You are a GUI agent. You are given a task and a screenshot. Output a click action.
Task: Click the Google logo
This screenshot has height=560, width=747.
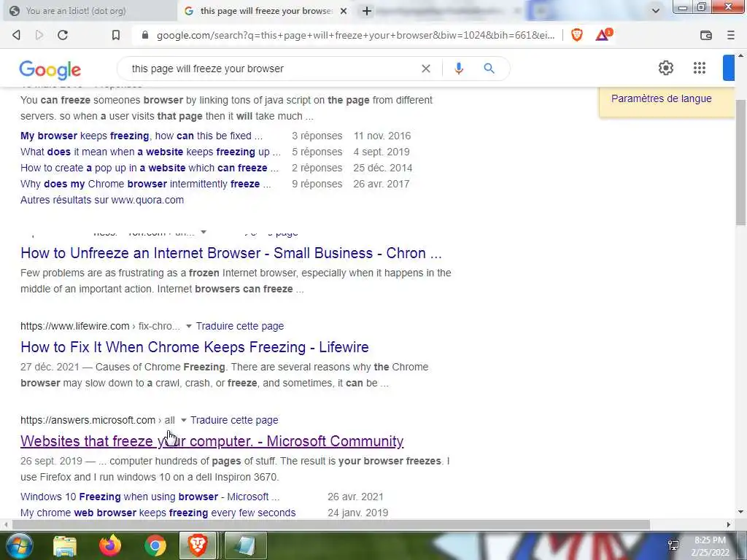(50, 69)
